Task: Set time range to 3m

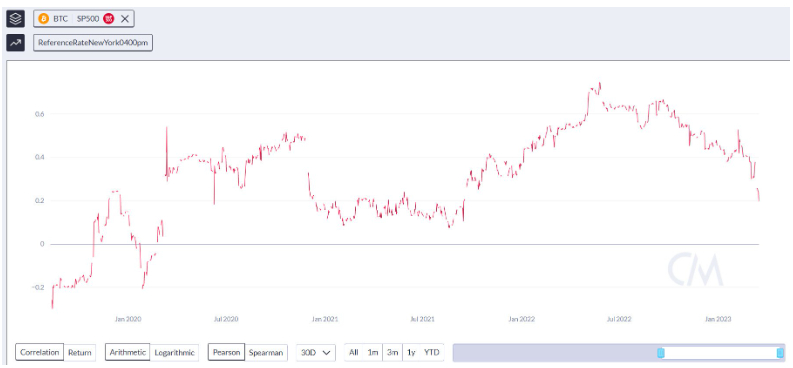Action: coord(392,352)
